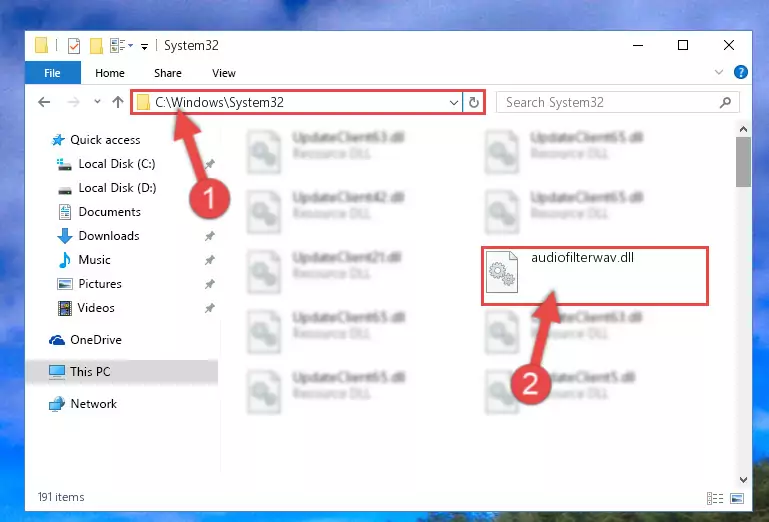Viewport: 769px width, 522px height.
Task: Minimize the System32 window
Action: (x=638, y=45)
